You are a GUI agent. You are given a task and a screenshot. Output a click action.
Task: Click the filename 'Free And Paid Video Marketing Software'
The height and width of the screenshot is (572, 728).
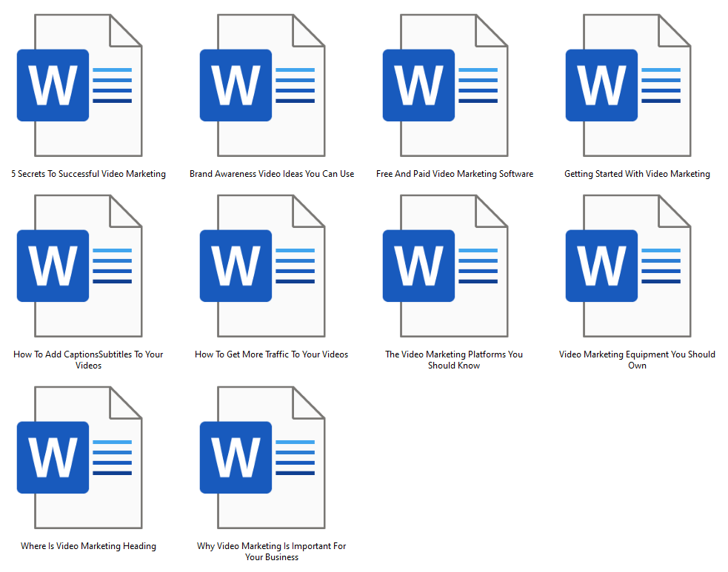coord(455,174)
